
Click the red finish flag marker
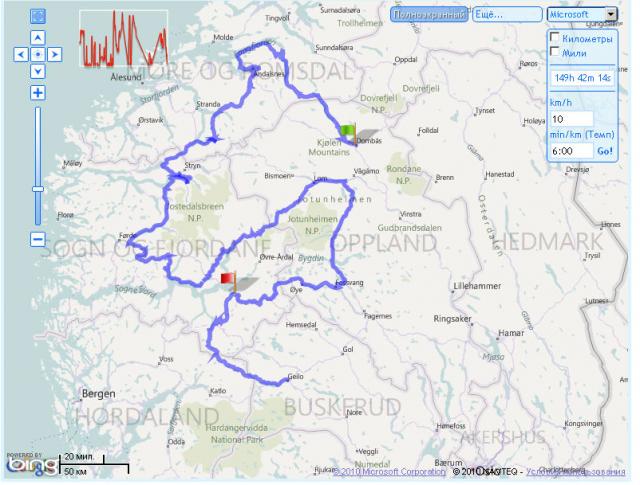[227, 279]
